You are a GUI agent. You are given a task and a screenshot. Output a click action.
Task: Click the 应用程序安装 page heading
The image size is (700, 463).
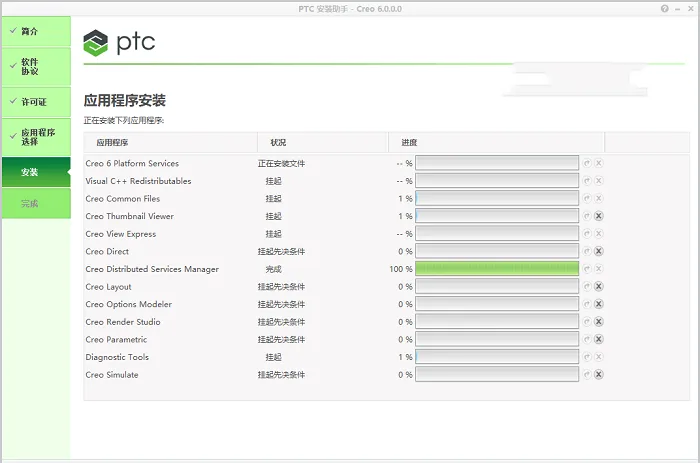(125, 100)
